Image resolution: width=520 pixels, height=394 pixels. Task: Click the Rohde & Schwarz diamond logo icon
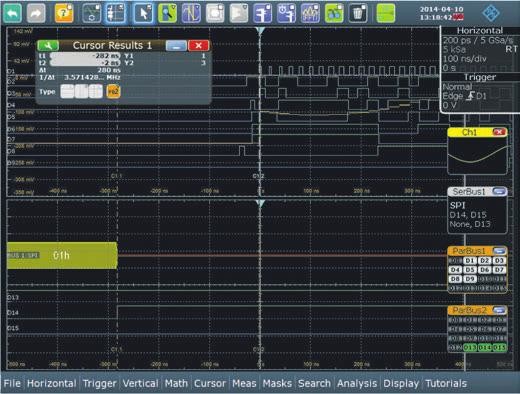(491, 13)
